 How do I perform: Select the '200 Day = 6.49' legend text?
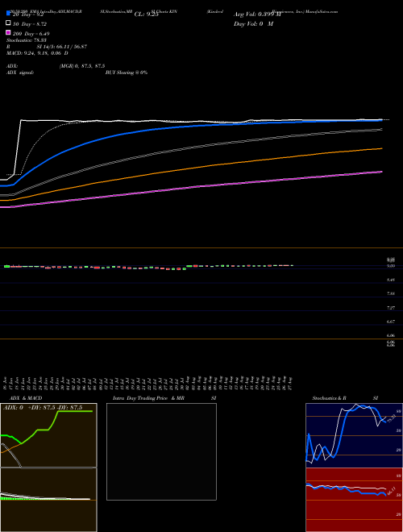tap(31, 34)
